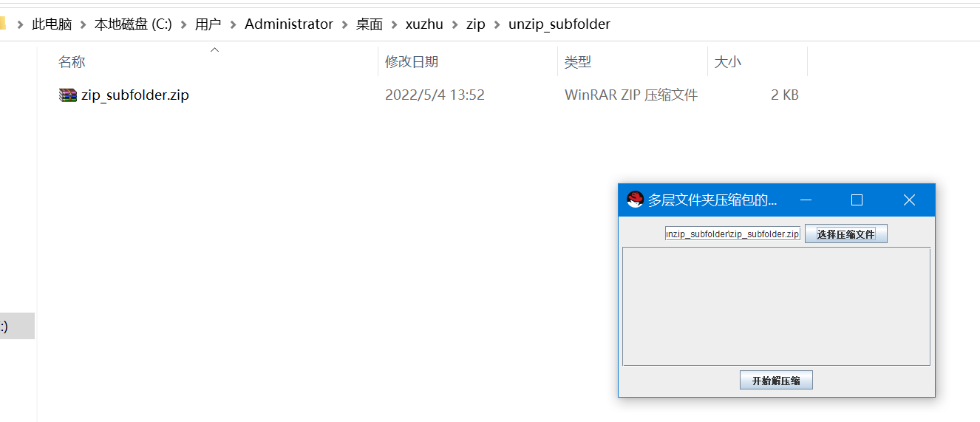
Task: Go to 此电脑 in the breadcrumb
Action: [x=52, y=24]
